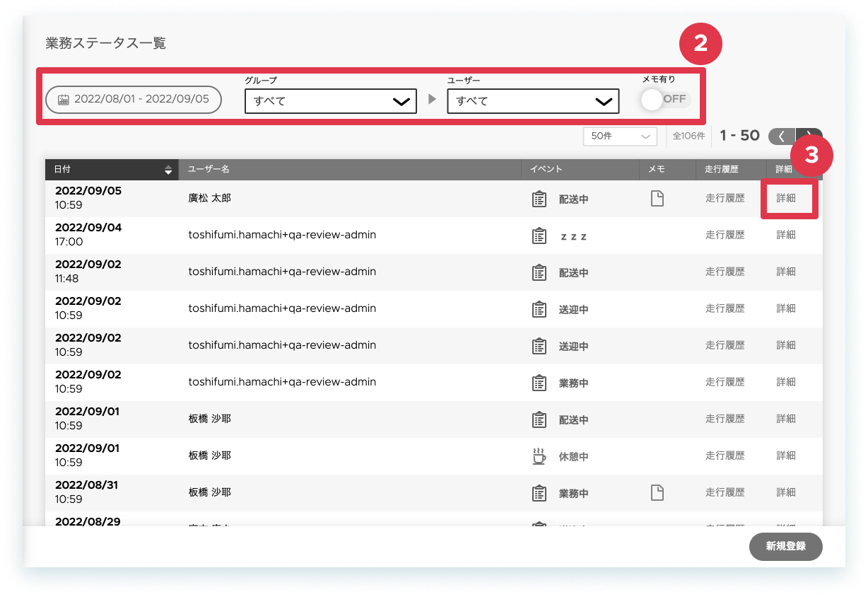Click ｚｚｚ event text
The image size is (868, 597).
coord(573,236)
